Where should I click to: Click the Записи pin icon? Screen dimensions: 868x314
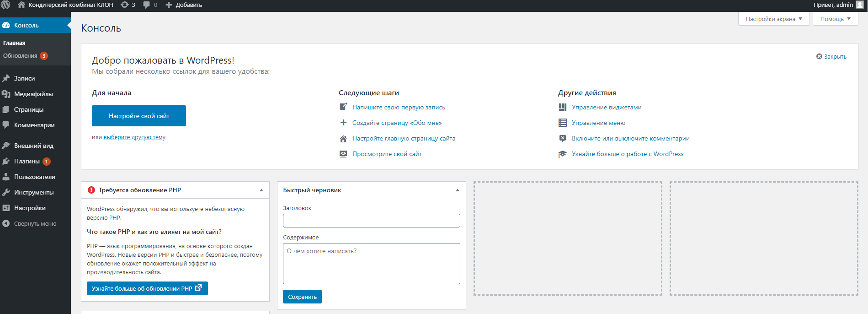(6, 78)
